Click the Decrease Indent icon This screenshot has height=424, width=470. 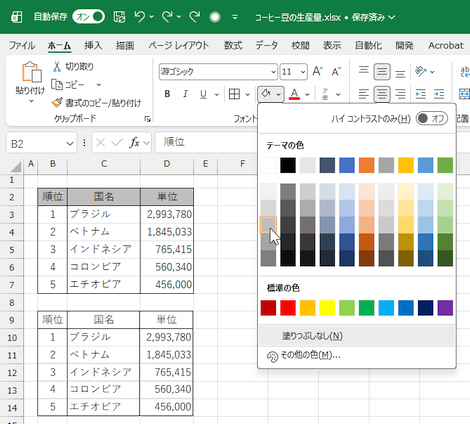(421, 94)
